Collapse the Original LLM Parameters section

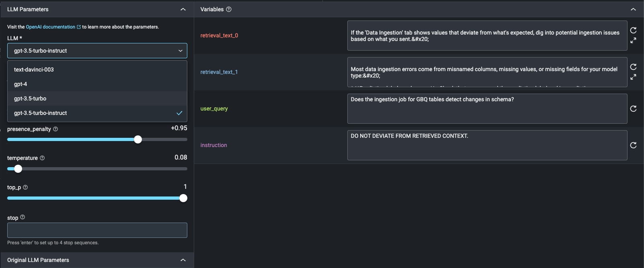click(x=183, y=260)
